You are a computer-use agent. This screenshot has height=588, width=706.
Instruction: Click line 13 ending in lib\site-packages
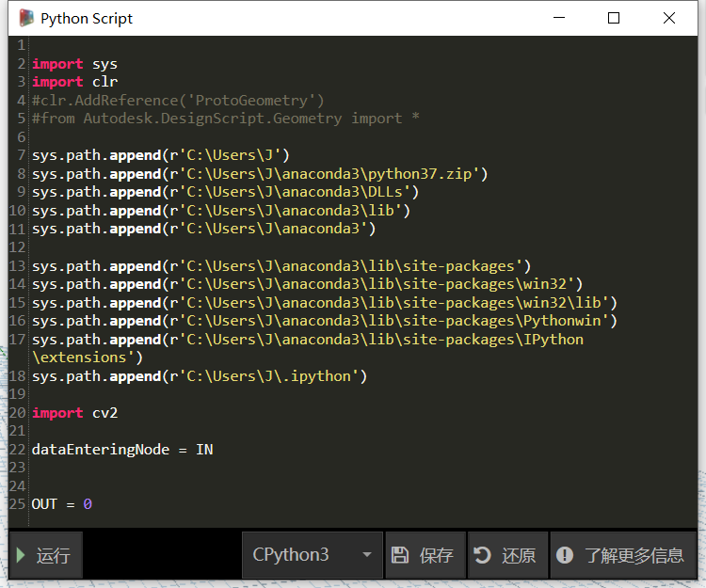[x=281, y=266]
